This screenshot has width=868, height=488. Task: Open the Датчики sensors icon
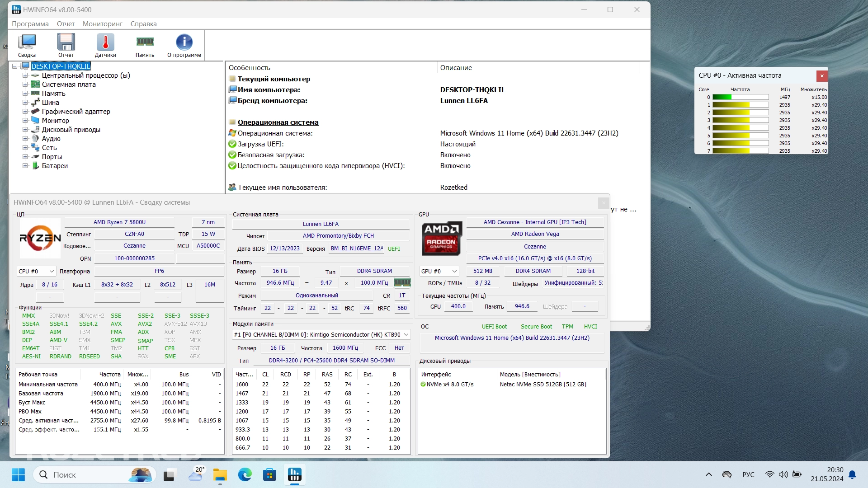tap(105, 46)
